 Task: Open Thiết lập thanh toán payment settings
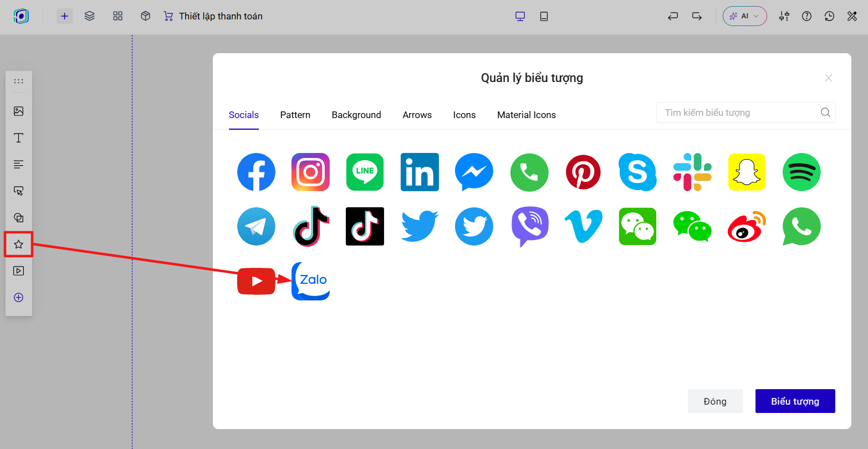pyautogui.click(x=213, y=16)
